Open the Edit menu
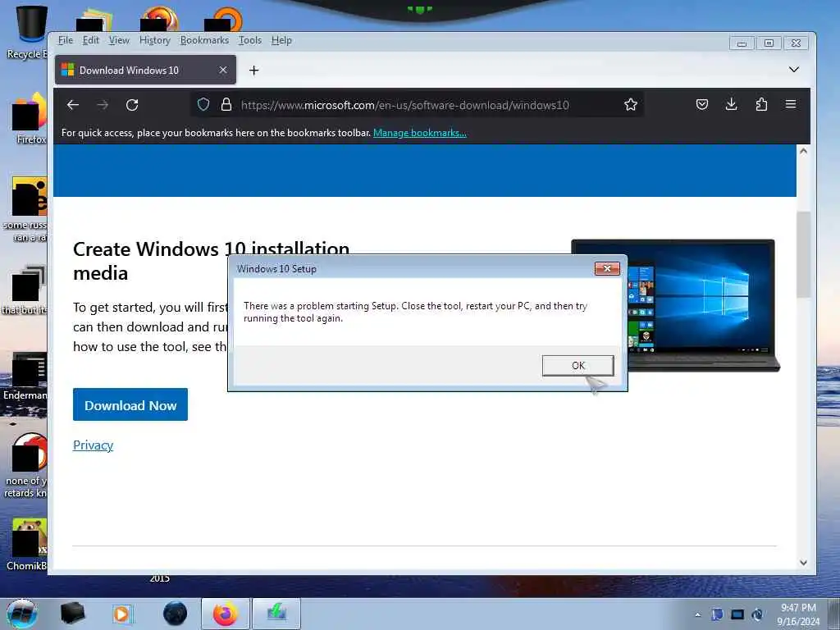The height and width of the screenshot is (630, 840). click(90, 40)
